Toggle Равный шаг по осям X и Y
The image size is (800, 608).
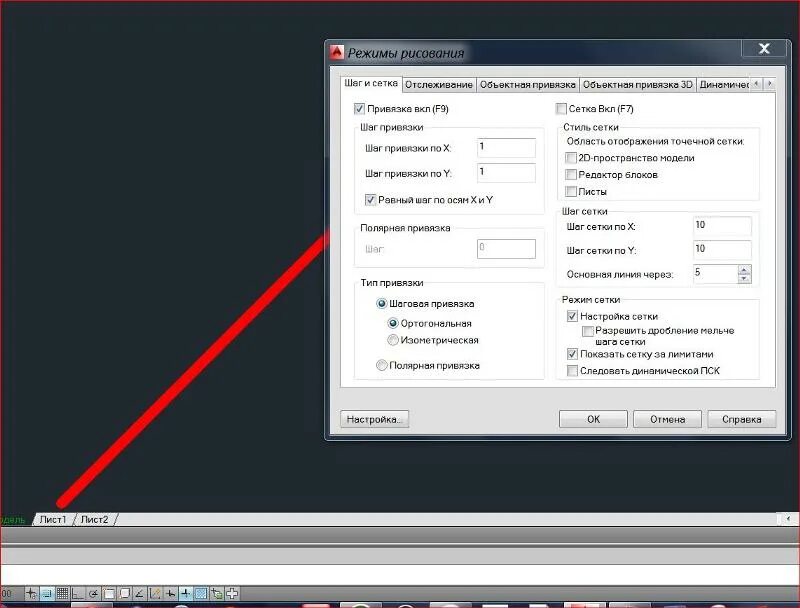(370, 200)
